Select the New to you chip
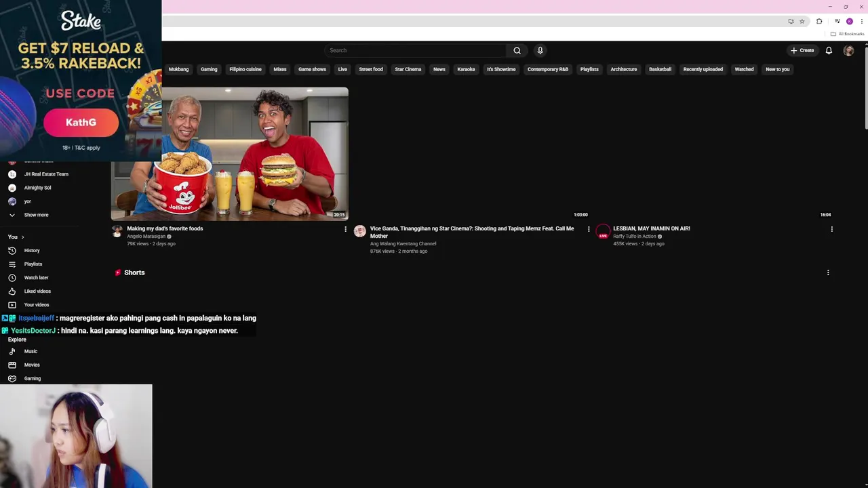Screen dimensions: 868x488 [x=778, y=69]
